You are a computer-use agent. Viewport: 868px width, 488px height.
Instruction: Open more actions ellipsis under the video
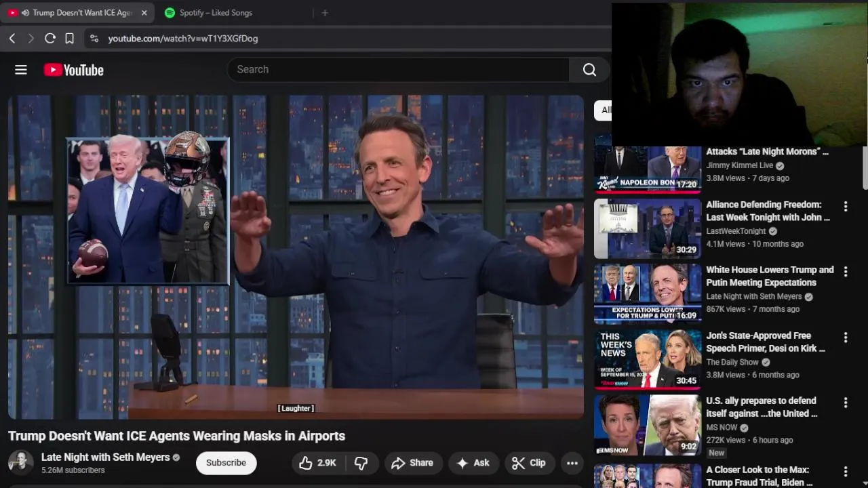pyautogui.click(x=572, y=463)
